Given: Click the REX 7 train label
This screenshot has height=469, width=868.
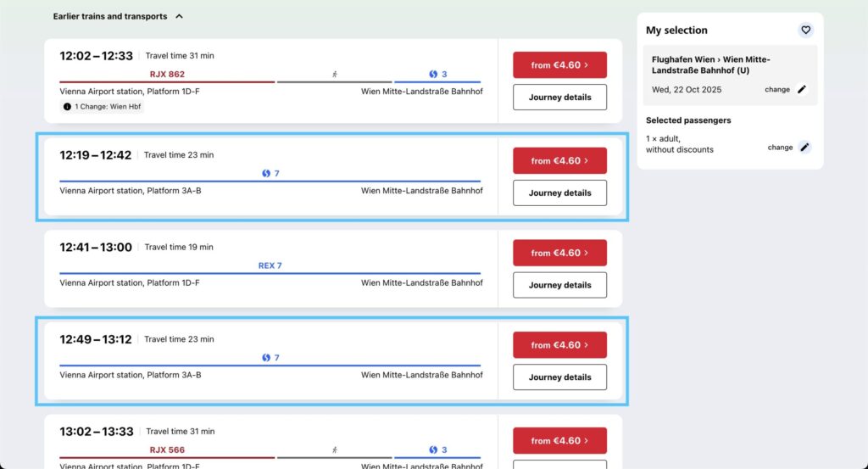Looking at the screenshot, I should click(x=270, y=265).
